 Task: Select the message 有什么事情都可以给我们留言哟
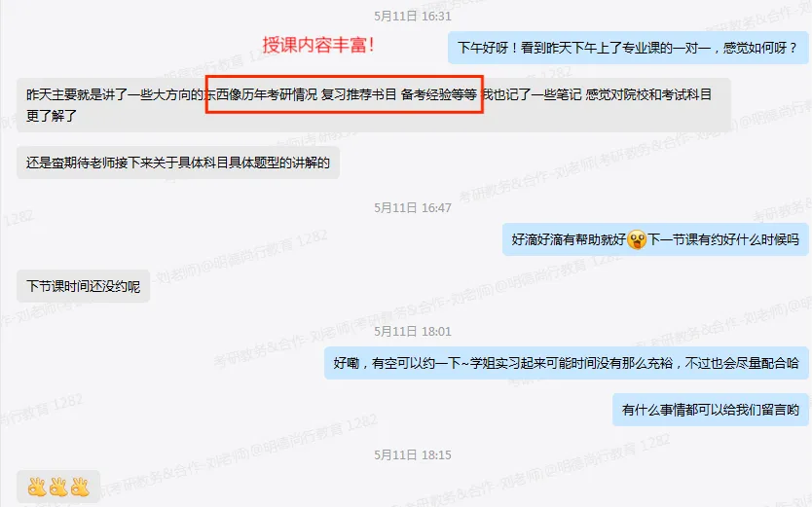click(x=711, y=410)
